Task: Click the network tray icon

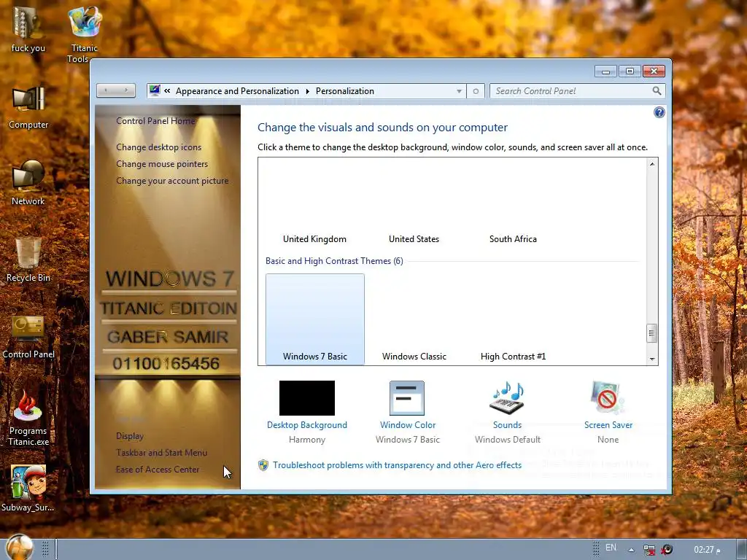Action: click(649, 550)
